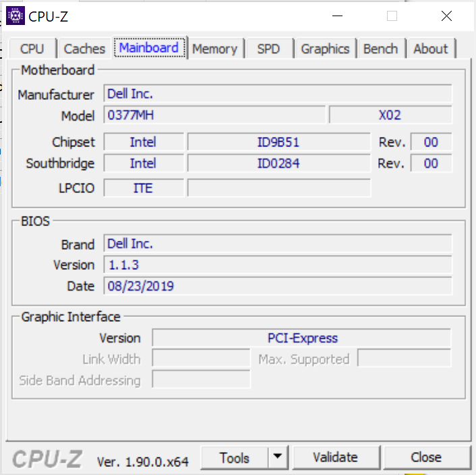
Task: Click the empty Side Band Addressing field
Action: click(201, 379)
